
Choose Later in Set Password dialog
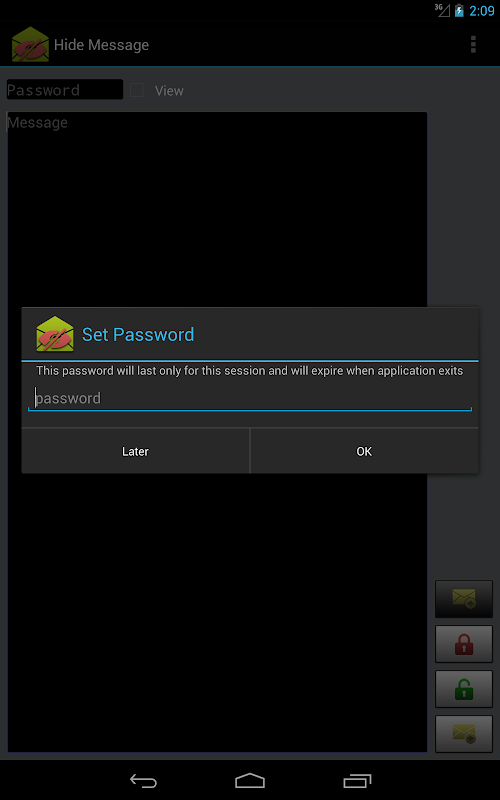[136, 451]
